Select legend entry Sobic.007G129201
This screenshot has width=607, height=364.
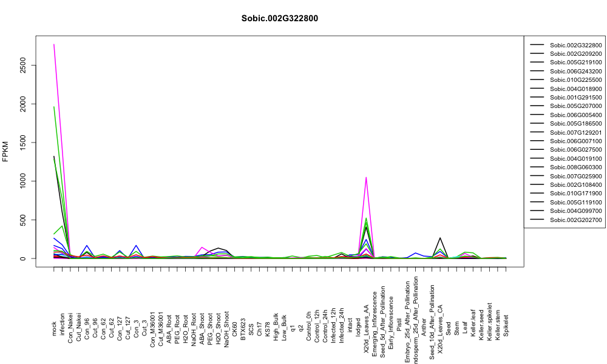[x=575, y=132]
